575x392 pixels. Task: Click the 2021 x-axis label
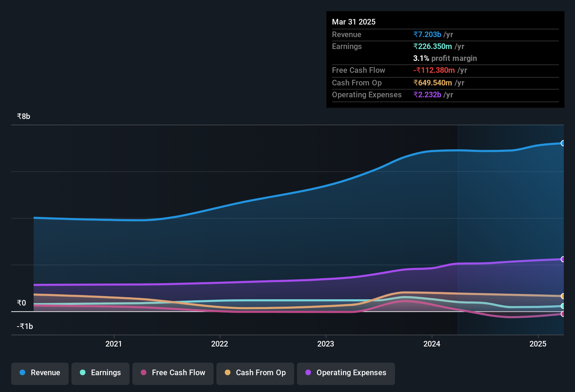coord(114,344)
